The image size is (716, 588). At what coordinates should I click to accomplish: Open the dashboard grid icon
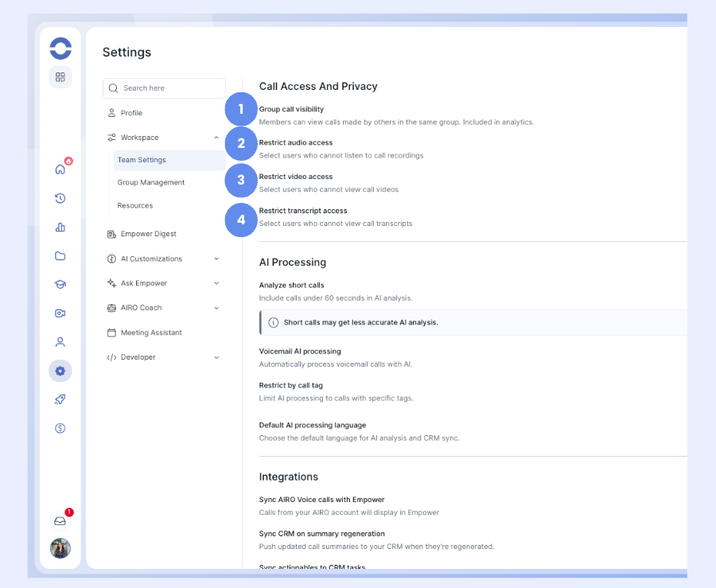[x=60, y=77]
